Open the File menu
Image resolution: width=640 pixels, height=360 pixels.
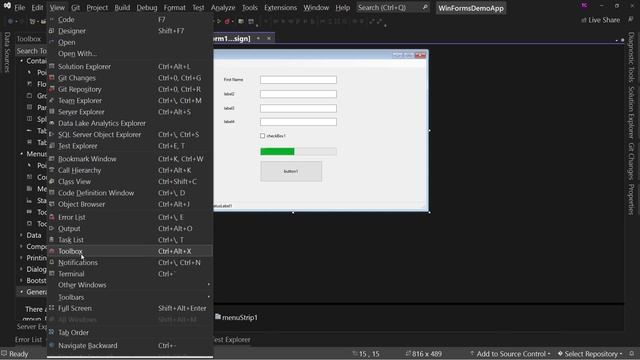[19, 7]
